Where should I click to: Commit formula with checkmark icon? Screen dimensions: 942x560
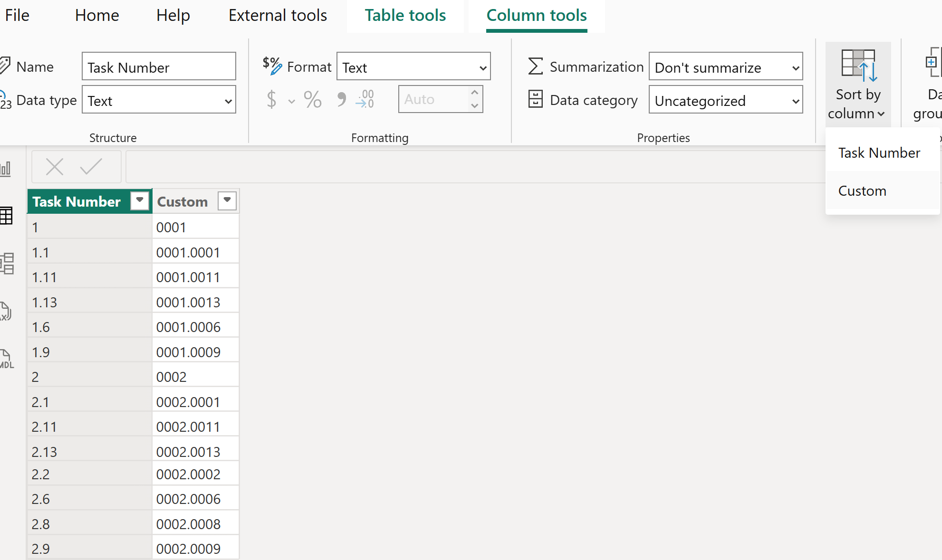(x=91, y=167)
